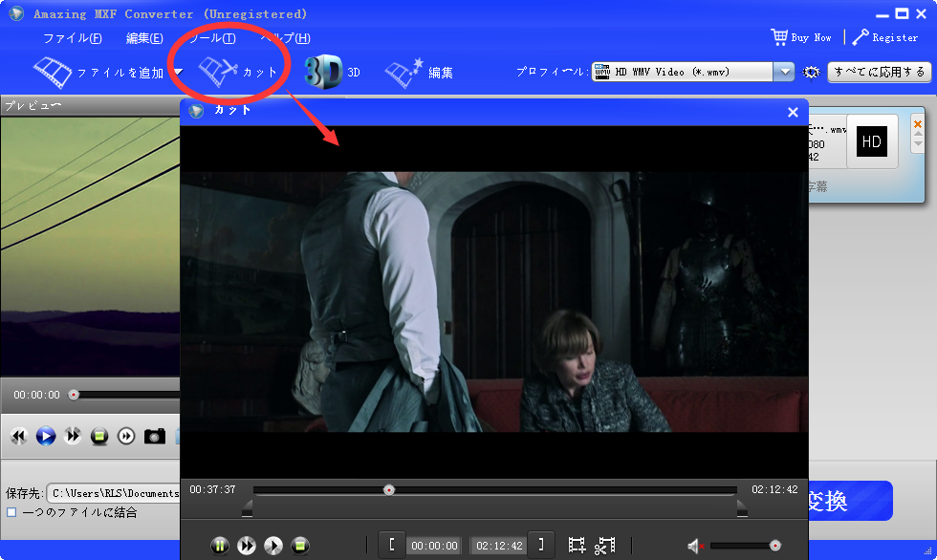Image resolution: width=937 pixels, height=560 pixels.
Task: Stop playback in the カット dialog
Action: point(300,545)
